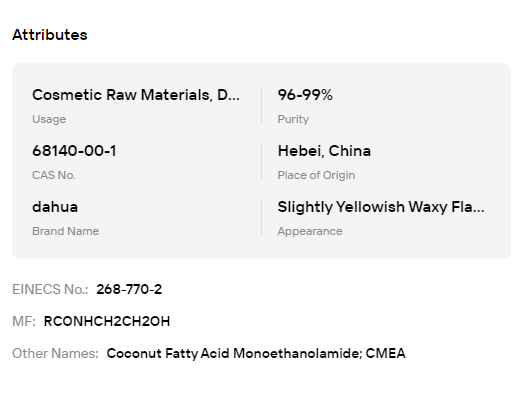Click the Attributes heading
This screenshot has height=419, width=516.
click(50, 35)
